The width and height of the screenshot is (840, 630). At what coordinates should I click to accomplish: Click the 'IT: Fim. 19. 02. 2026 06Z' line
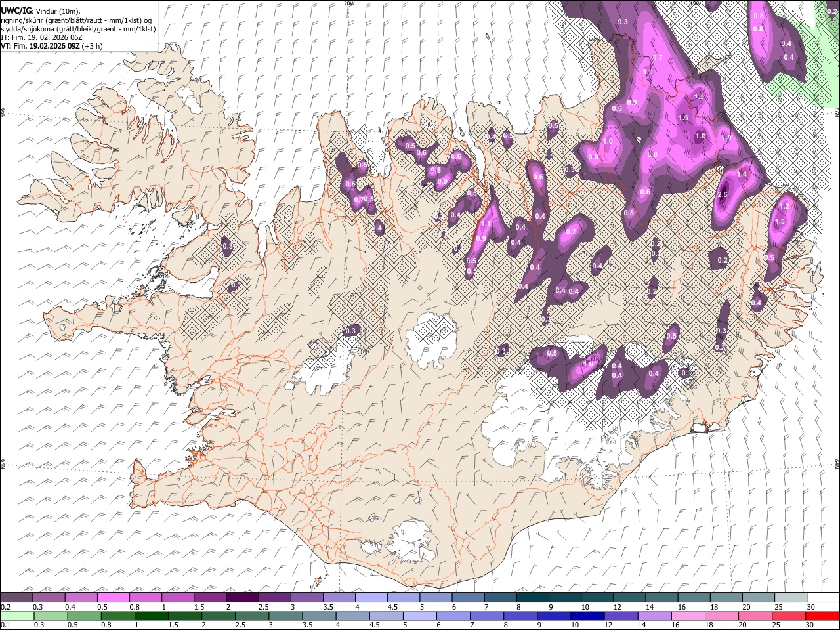[x=40, y=37]
